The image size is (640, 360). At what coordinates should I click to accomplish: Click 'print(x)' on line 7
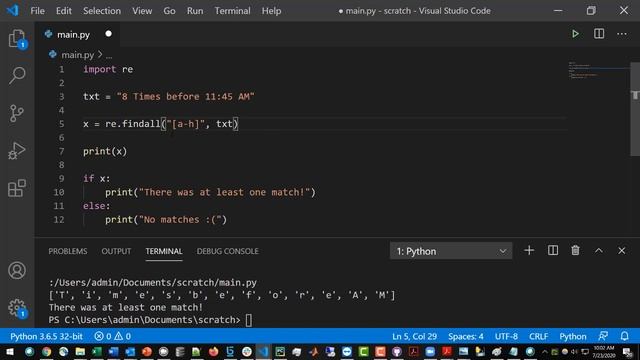[x=105, y=151]
